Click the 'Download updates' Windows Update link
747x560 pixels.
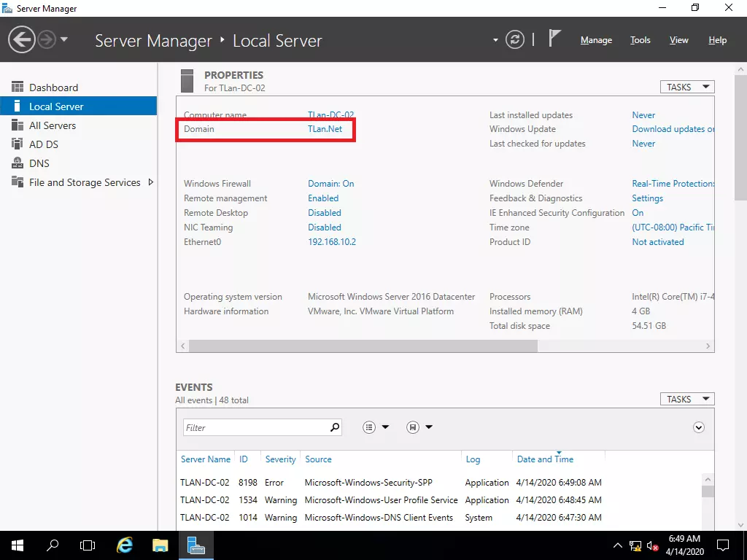pos(673,129)
